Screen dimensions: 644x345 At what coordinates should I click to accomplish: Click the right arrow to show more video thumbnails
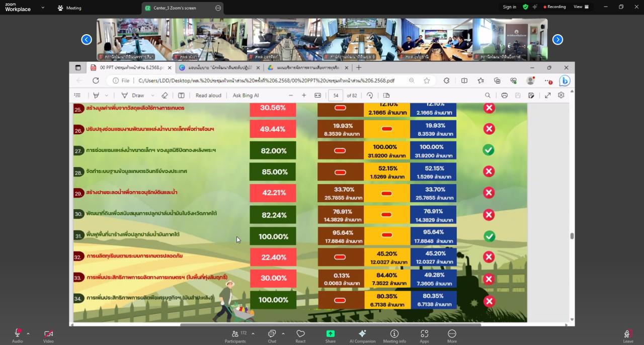[557, 40]
